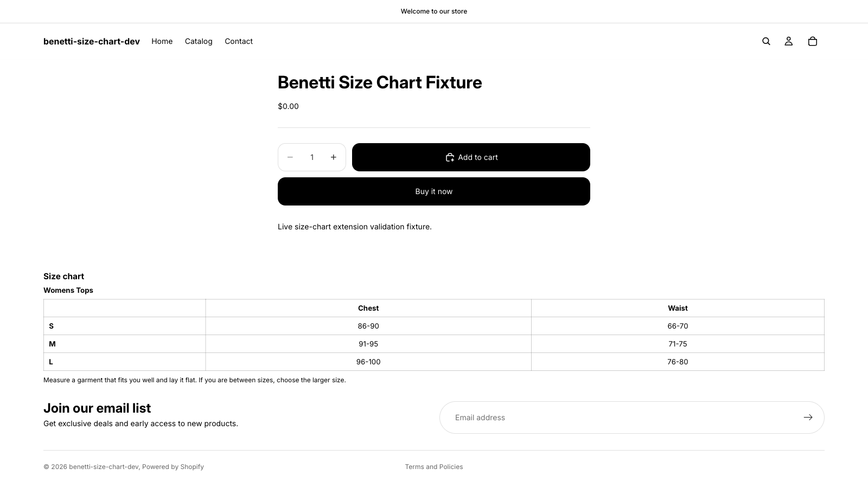Open the Contact menu item
The width and height of the screenshot is (868, 488).
[x=239, y=41]
